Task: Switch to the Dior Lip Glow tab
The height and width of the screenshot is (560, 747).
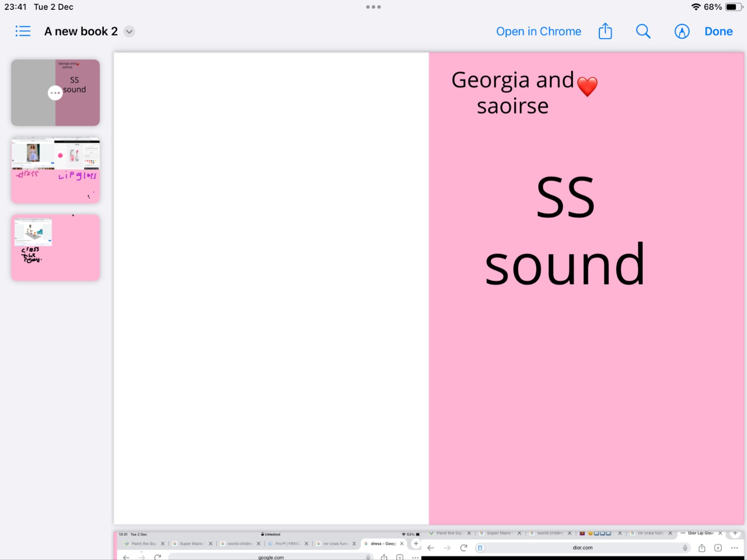Action: point(700,533)
